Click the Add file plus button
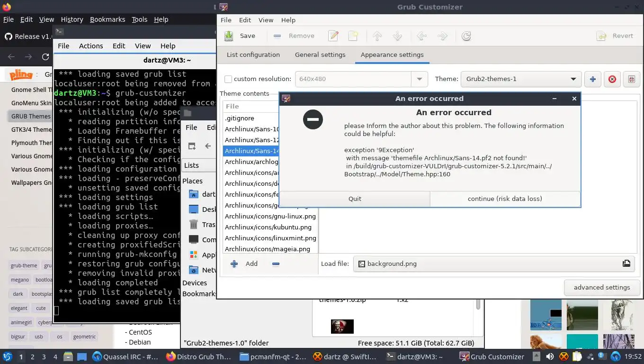644x364 pixels. point(244,264)
